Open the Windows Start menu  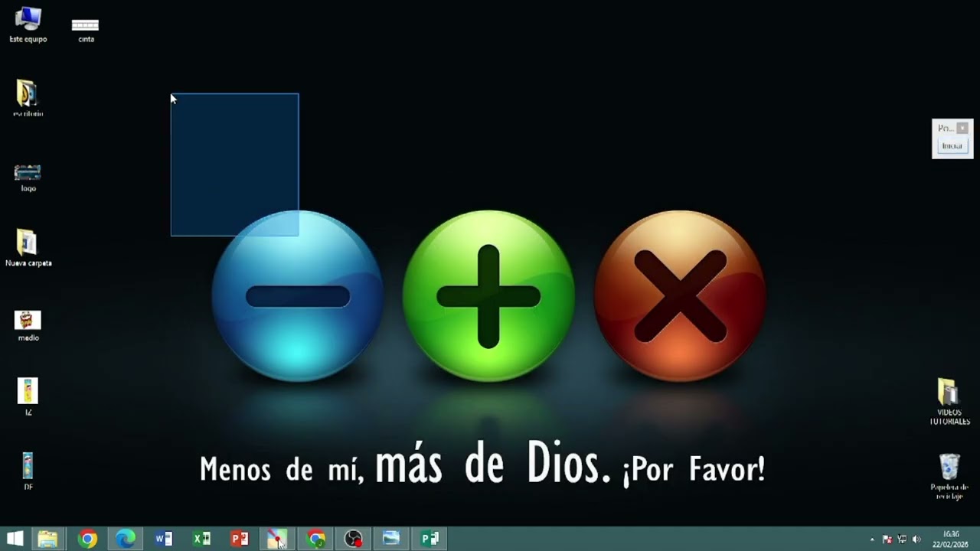15,539
